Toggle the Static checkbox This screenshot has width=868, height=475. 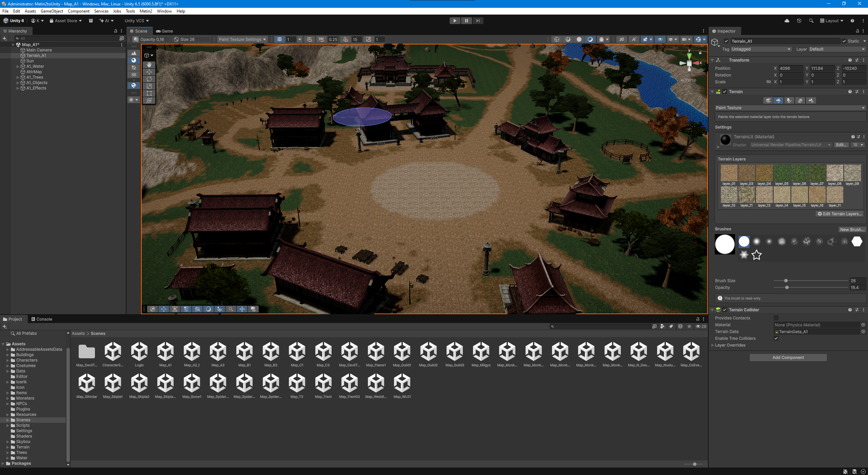click(x=844, y=41)
